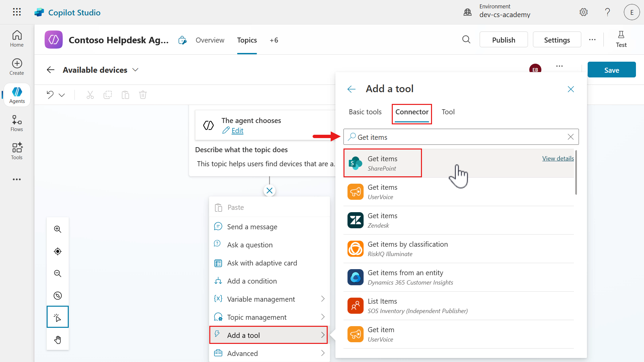Open the undo history dropdown chevron

pos(62,95)
